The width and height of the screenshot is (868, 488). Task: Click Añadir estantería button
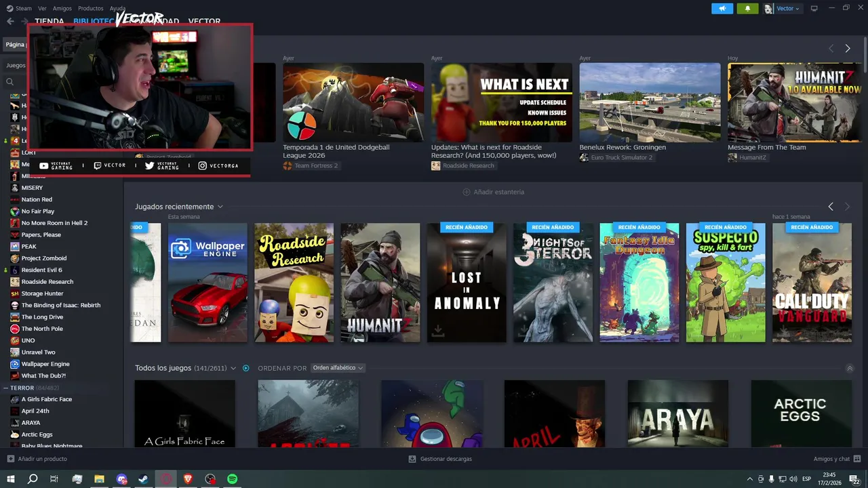tap(493, 192)
